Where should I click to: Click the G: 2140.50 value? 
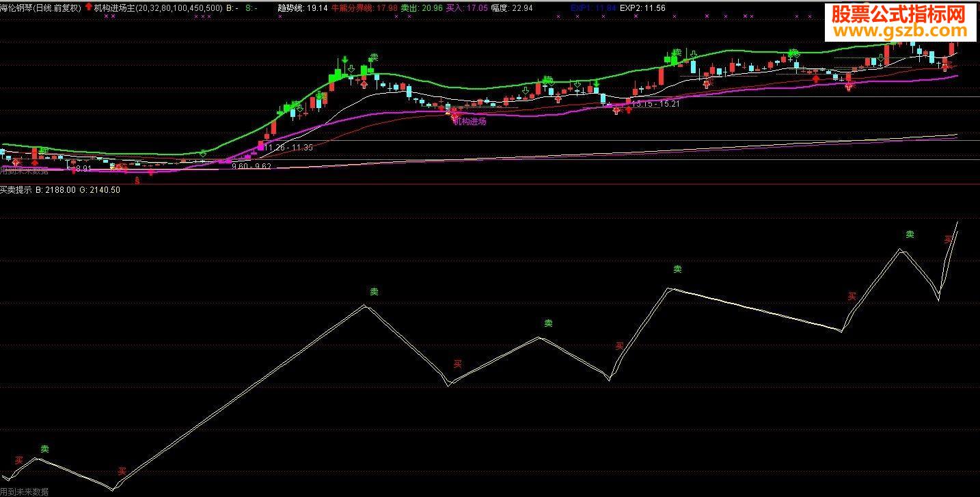pos(100,190)
